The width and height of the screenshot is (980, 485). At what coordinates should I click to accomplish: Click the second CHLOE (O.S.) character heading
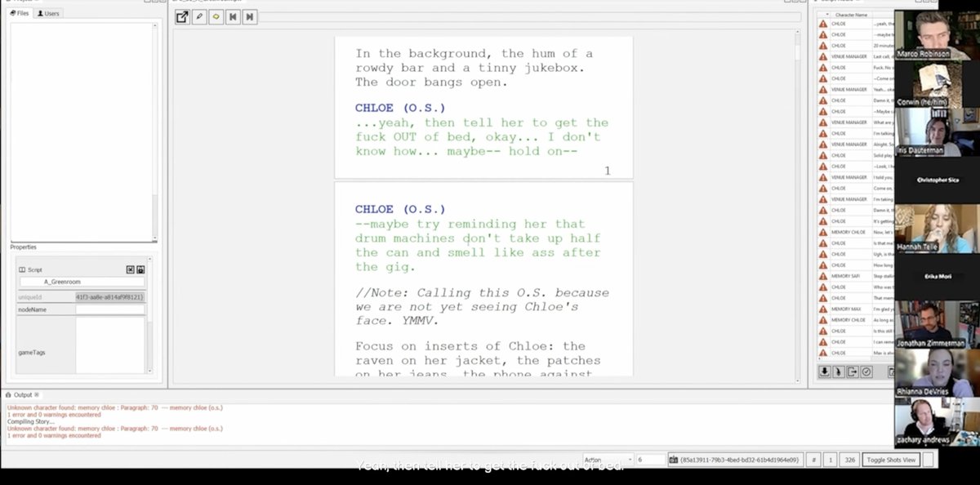[x=400, y=209]
